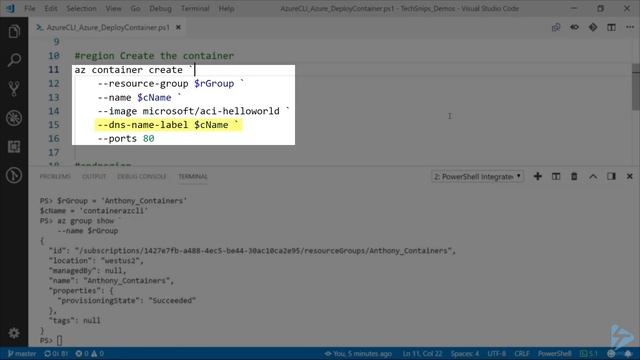Image resolution: width=640 pixels, height=360 pixels.
Task: Open the Terminal menu
Action: pos(195,8)
